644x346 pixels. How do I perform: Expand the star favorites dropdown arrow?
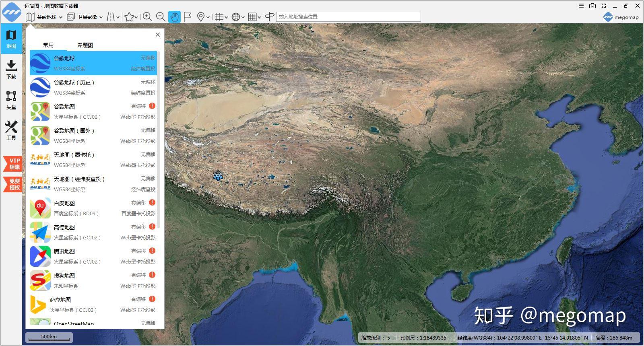(136, 17)
